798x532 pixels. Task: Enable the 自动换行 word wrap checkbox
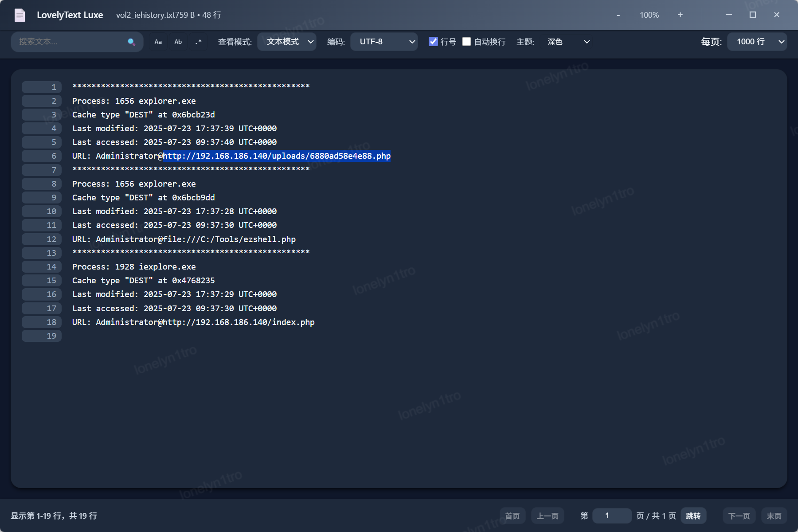point(466,42)
